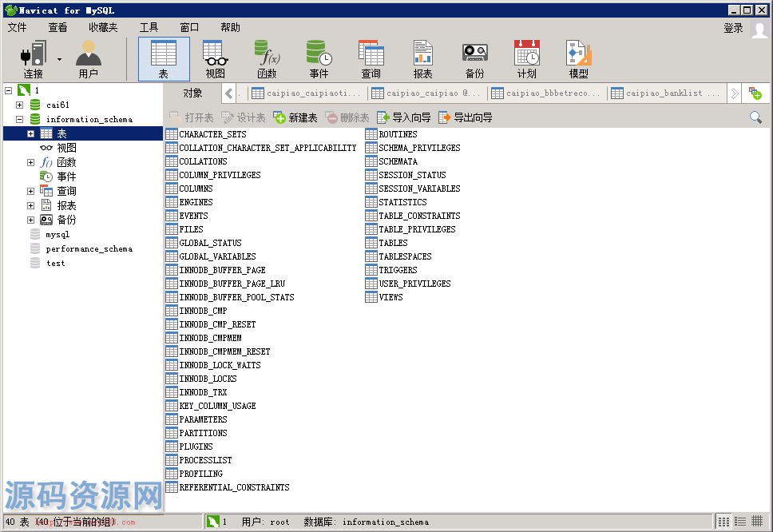Select the VIEWS table
This screenshot has height=532, width=773.
click(x=385, y=297)
